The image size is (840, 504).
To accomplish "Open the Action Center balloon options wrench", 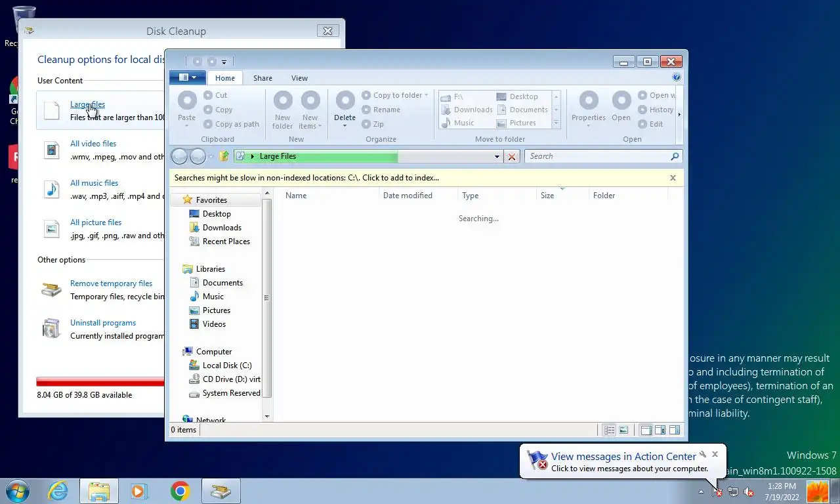I will [x=702, y=454].
